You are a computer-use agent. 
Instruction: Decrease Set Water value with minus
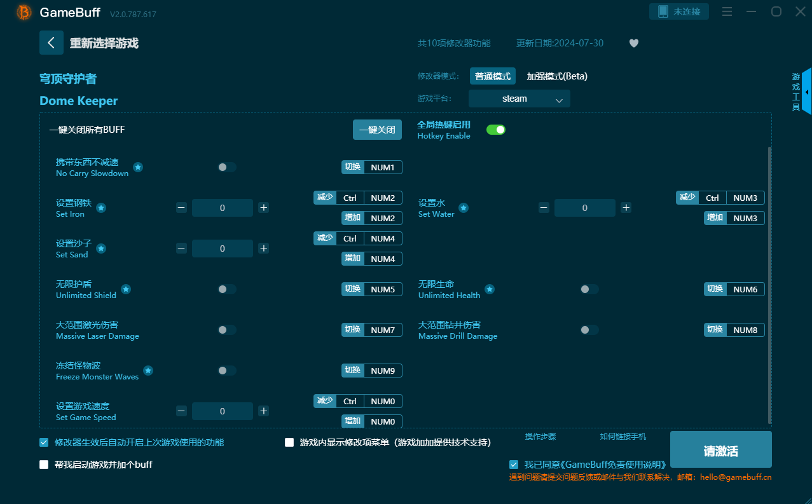tap(544, 208)
